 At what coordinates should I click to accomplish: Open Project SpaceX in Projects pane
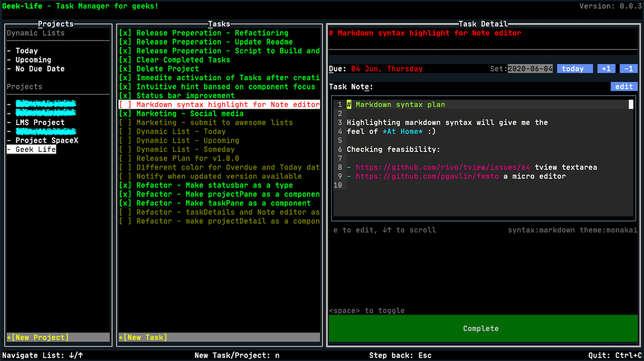[47, 141]
